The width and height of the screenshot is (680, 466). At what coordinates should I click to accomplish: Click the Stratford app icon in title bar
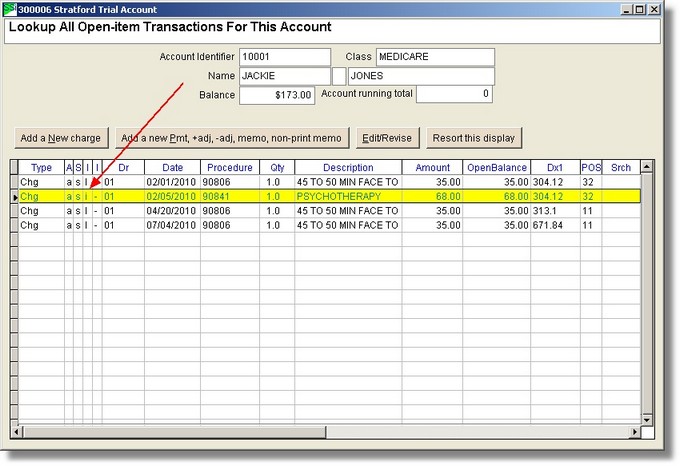(x=10, y=9)
